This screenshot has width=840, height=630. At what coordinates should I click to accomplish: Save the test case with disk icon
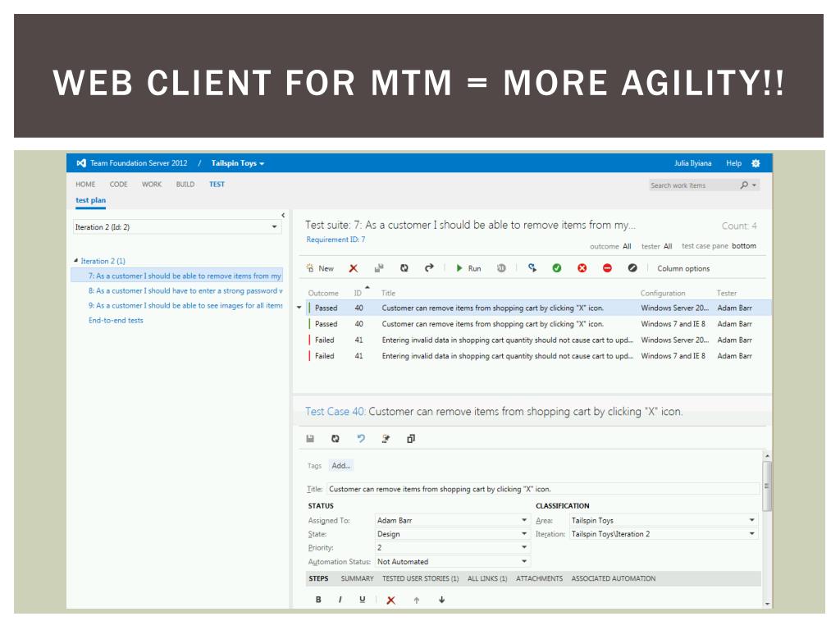tap(310, 439)
